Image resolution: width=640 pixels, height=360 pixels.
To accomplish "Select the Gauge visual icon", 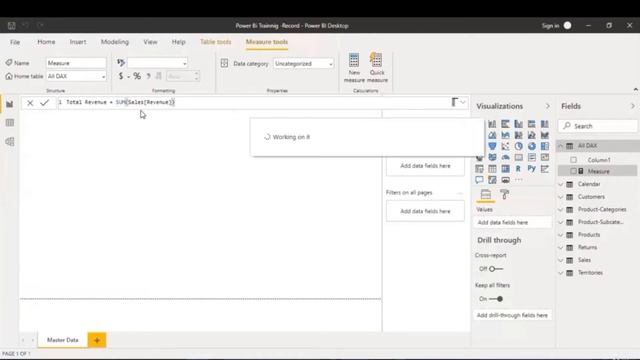I will click(505, 157).
